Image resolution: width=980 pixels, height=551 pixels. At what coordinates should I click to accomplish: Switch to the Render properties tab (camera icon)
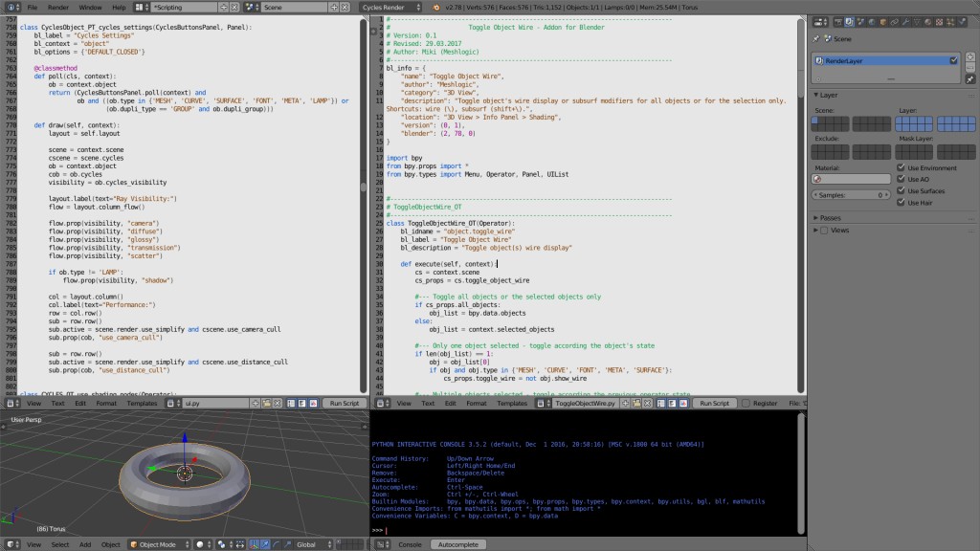click(x=837, y=21)
